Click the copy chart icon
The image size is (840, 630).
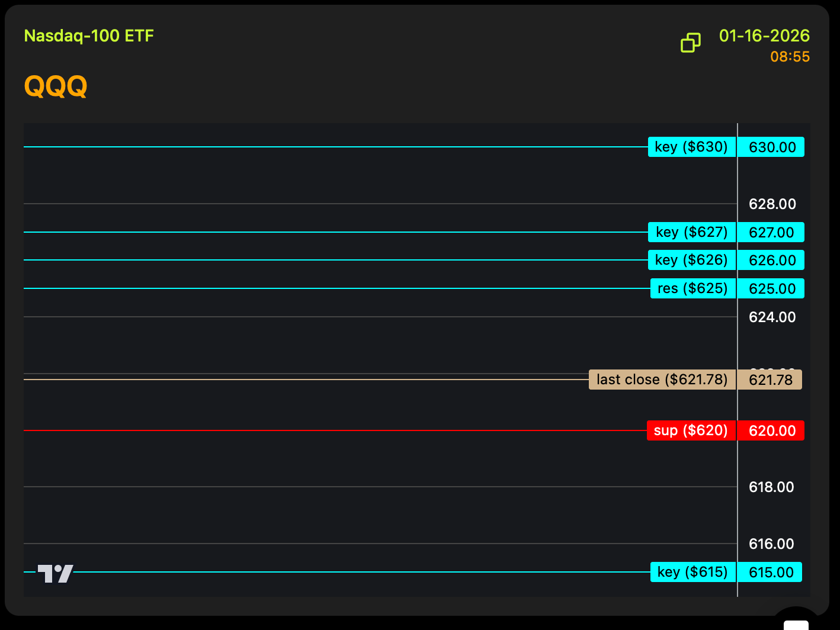[691, 43]
